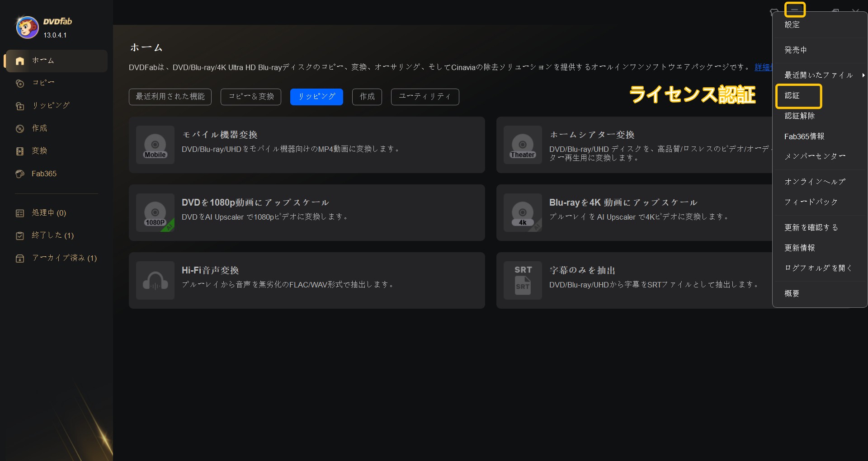Choose オンラインヘルプ from the menu
Viewport: 868px width, 461px height.
coord(820,182)
